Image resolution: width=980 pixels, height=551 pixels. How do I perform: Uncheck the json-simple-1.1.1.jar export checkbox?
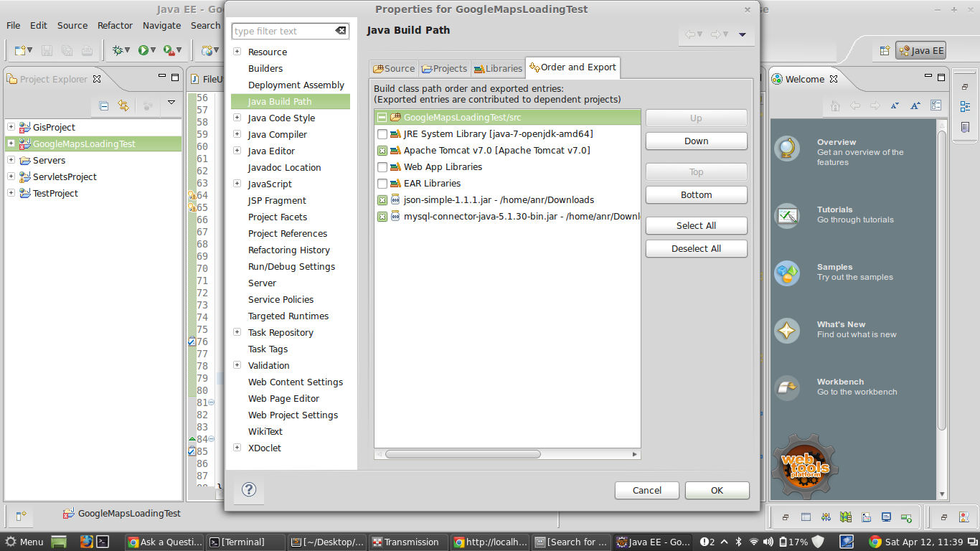click(382, 200)
